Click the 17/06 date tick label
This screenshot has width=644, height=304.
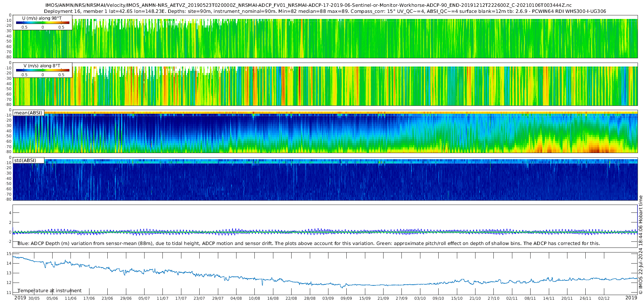tap(89, 298)
